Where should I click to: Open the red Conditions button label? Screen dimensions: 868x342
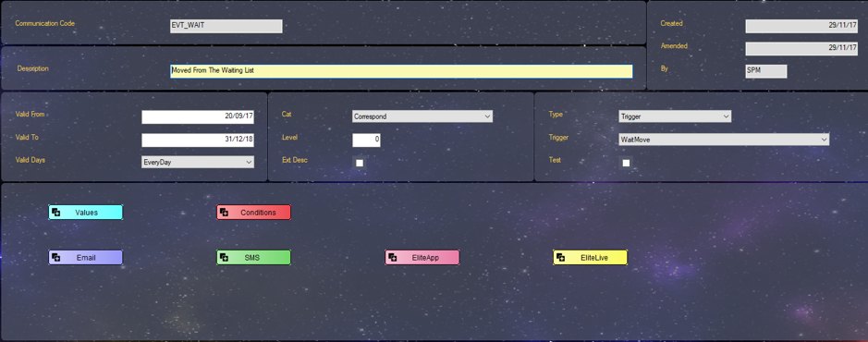point(258,213)
